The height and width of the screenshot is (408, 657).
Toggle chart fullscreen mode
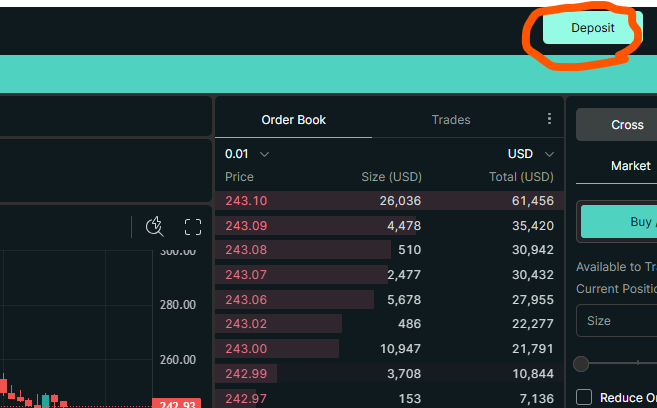[193, 227]
